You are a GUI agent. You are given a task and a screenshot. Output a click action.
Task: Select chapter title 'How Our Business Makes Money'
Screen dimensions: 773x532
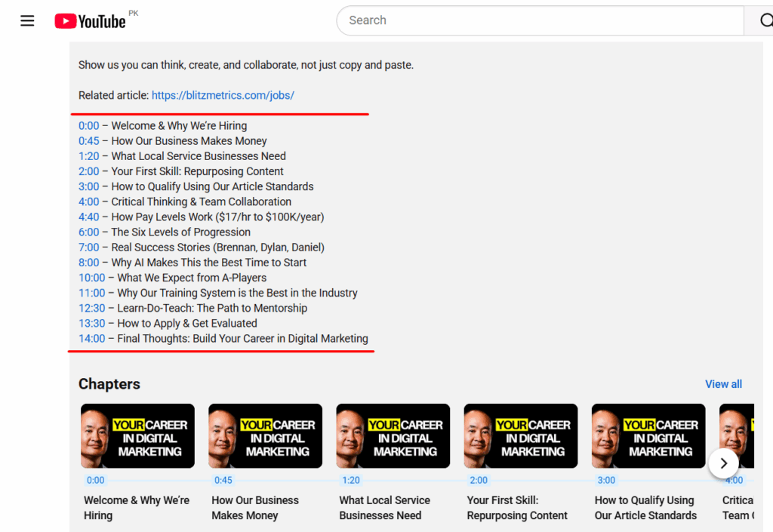255,508
